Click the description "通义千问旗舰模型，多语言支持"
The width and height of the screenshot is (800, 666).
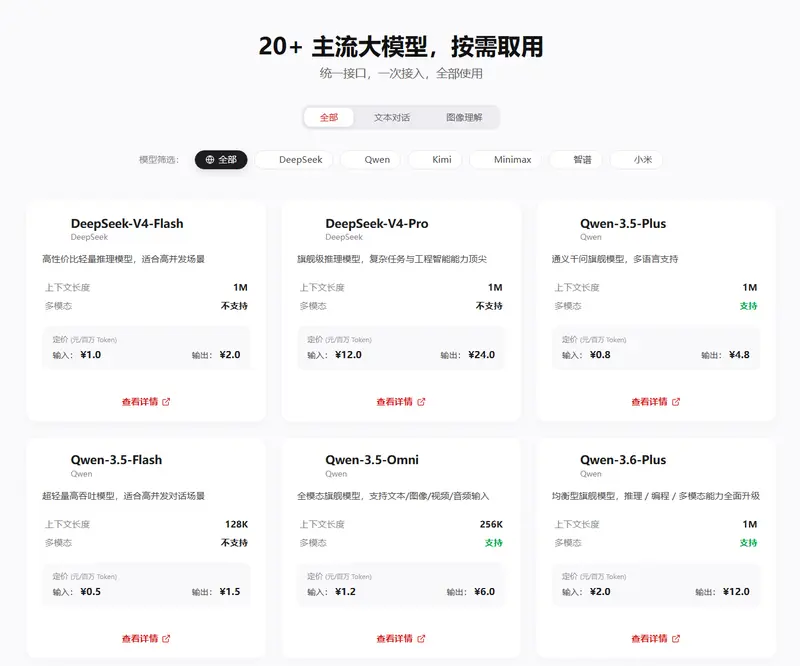point(615,259)
